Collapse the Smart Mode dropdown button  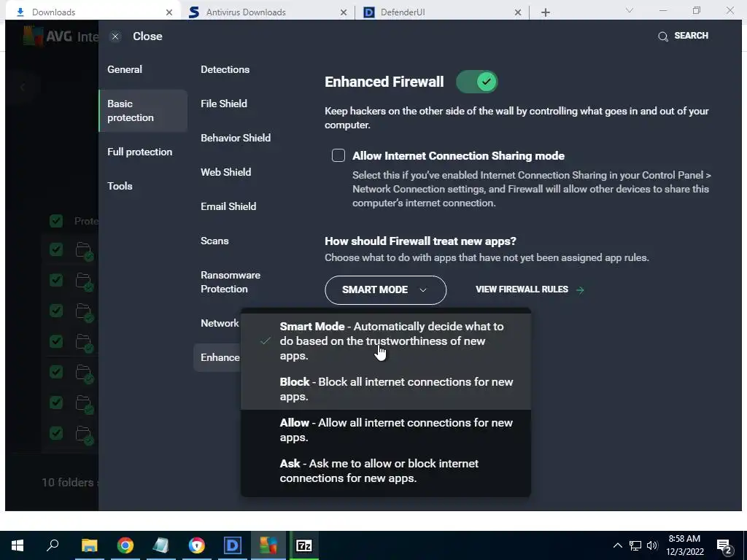pyautogui.click(x=385, y=290)
